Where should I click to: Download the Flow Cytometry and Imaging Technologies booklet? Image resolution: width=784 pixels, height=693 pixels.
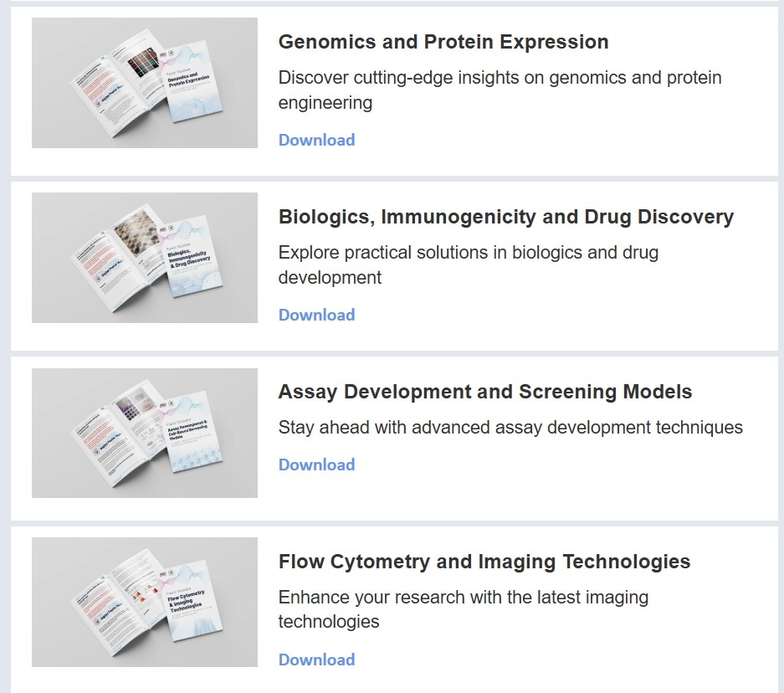click(x=316, y=660)
